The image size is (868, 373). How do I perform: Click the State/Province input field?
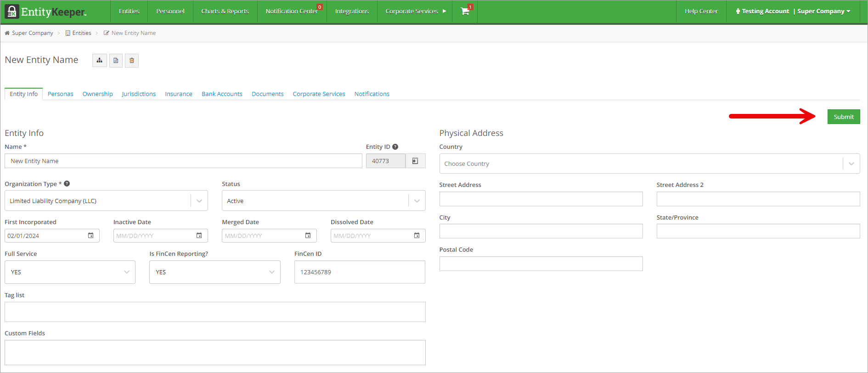pos(758,231)
